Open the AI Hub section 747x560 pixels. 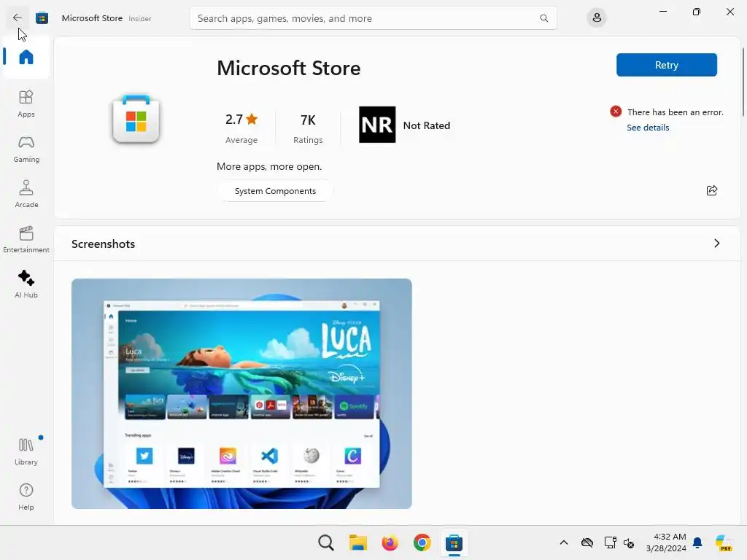click(26, 284)
